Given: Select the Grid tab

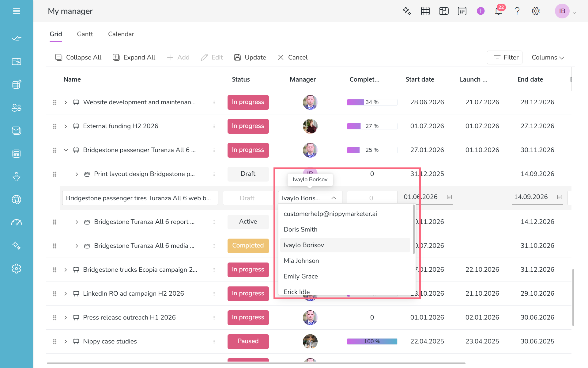Looking at the screenshot, I should tap(56, 34).
